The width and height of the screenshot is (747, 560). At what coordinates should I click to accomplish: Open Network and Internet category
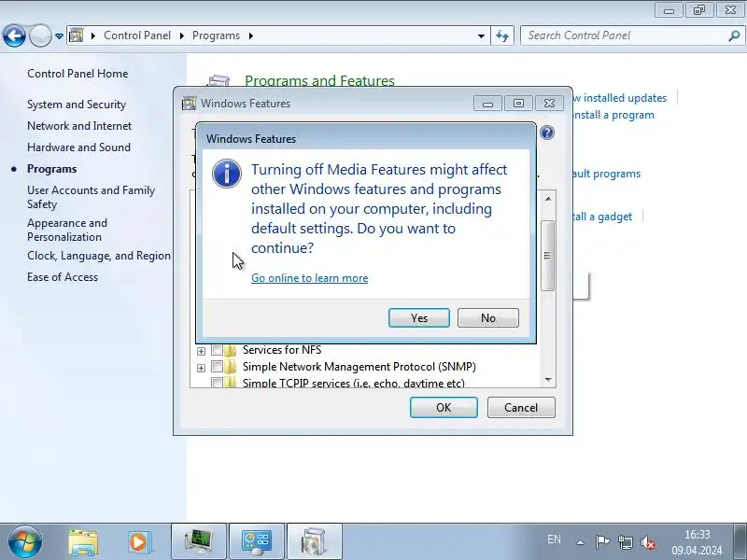tap(79, 126)
